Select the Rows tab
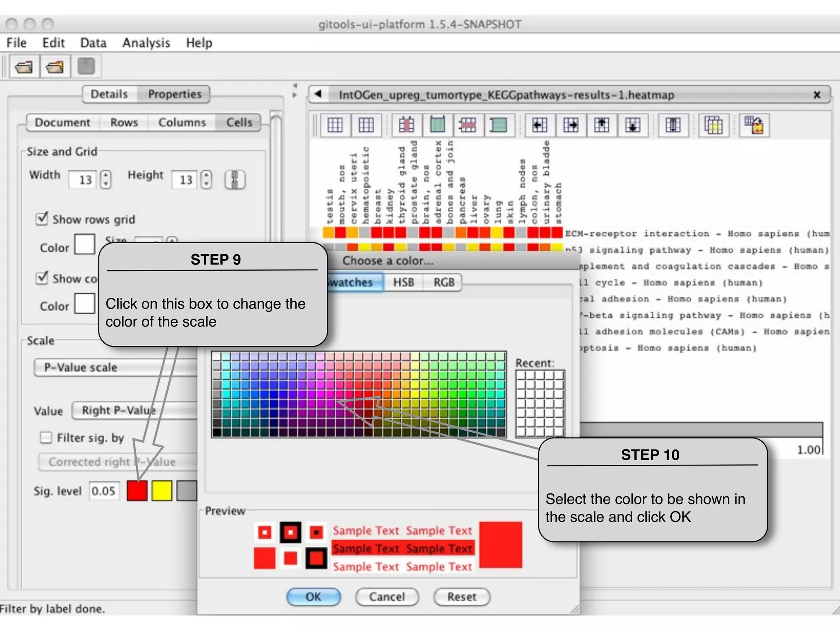The width and height of the screenshot is (840, 630). pyautogui.click(x=124, y=122)
